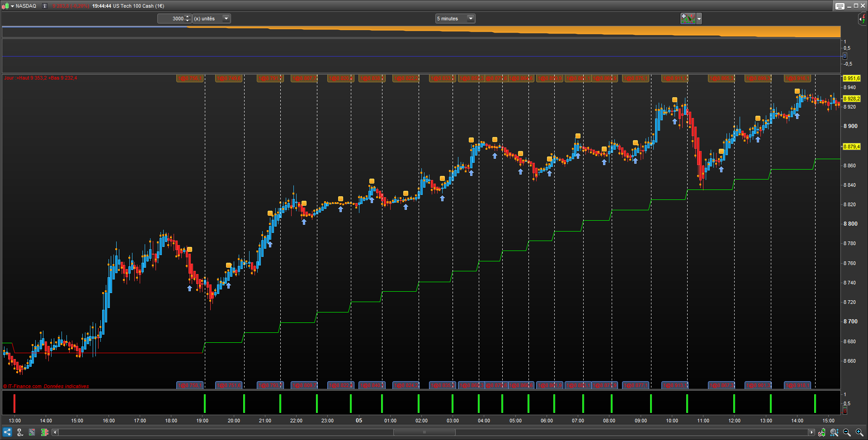The width and height of the screenshot is (868, 440).
Task: Click the 8 951,6 price label on the axis
Action: coord(852,78)
